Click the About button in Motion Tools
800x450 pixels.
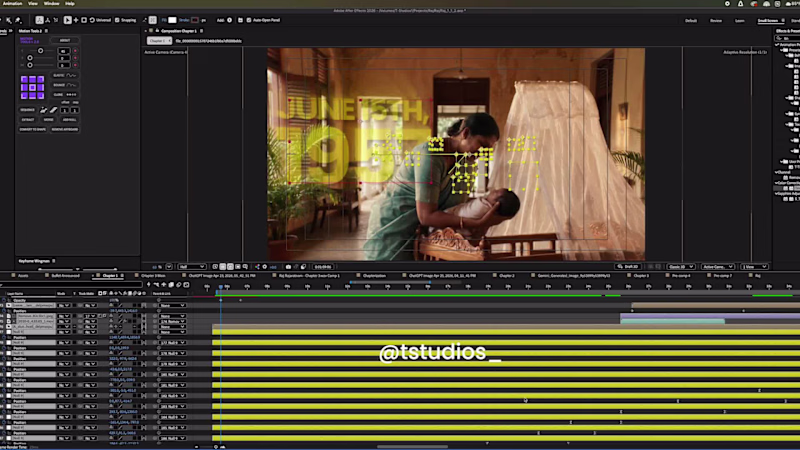(x=65, y=40)
